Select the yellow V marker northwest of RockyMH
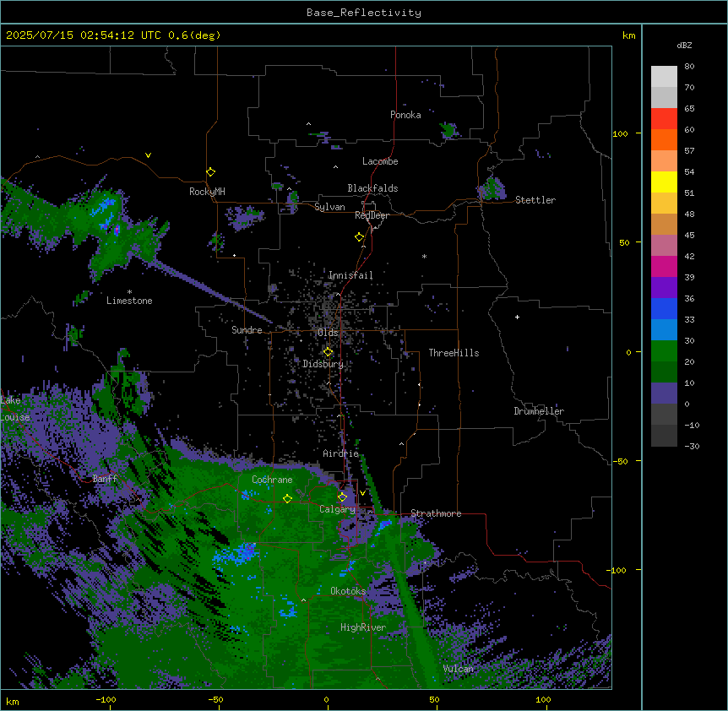The height and width of the screenshot is (711, 728). 148,155
